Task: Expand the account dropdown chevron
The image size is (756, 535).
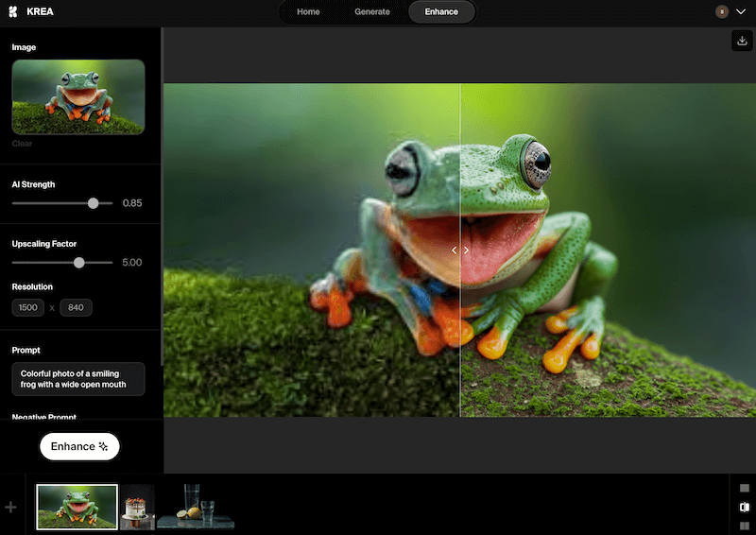Action: 741,12
